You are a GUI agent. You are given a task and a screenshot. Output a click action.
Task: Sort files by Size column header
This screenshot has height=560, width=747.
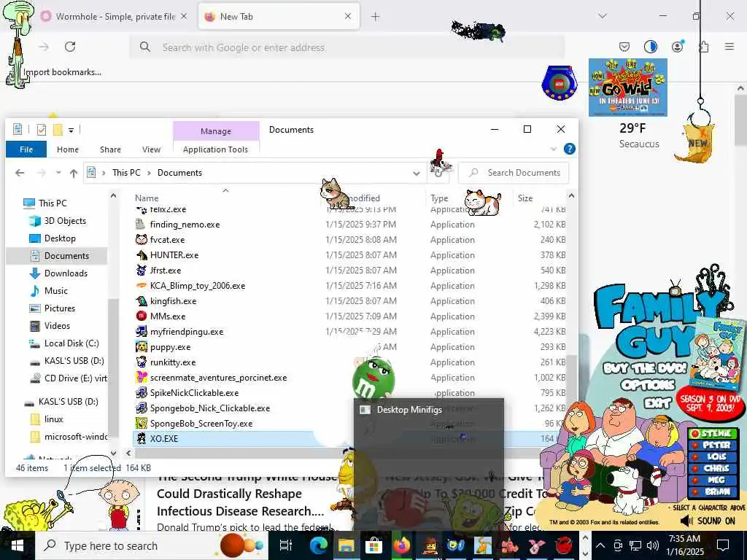click(525, 198)
